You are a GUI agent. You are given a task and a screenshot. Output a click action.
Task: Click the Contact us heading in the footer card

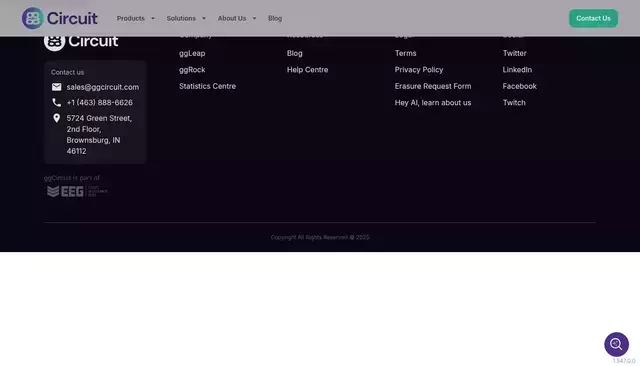67,72
